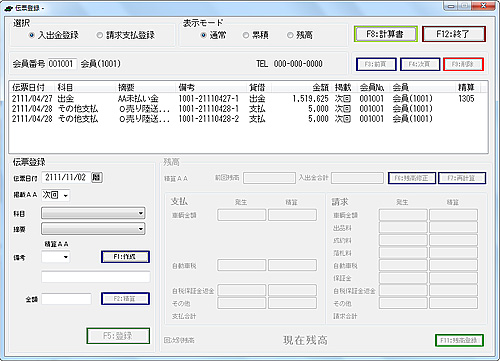Click the 会員番号 field showing 001001
The width and height of the screenshot is (500, 361).
tap(62, 64)
